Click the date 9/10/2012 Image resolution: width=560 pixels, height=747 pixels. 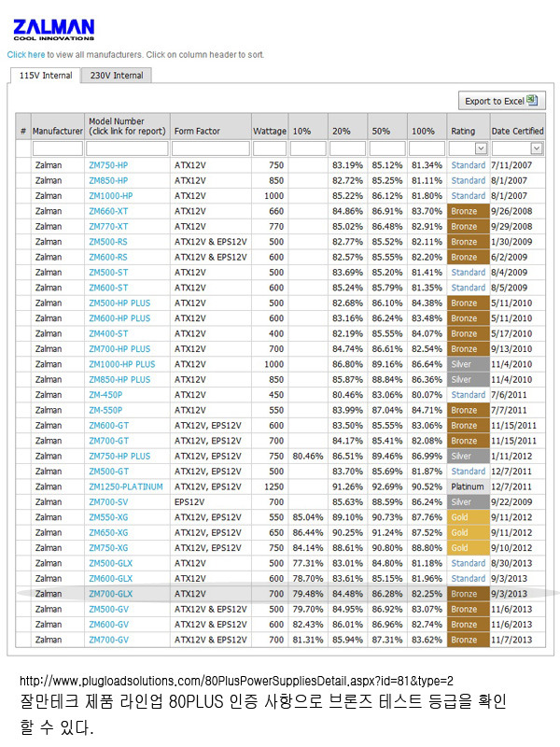coord(511,548)
